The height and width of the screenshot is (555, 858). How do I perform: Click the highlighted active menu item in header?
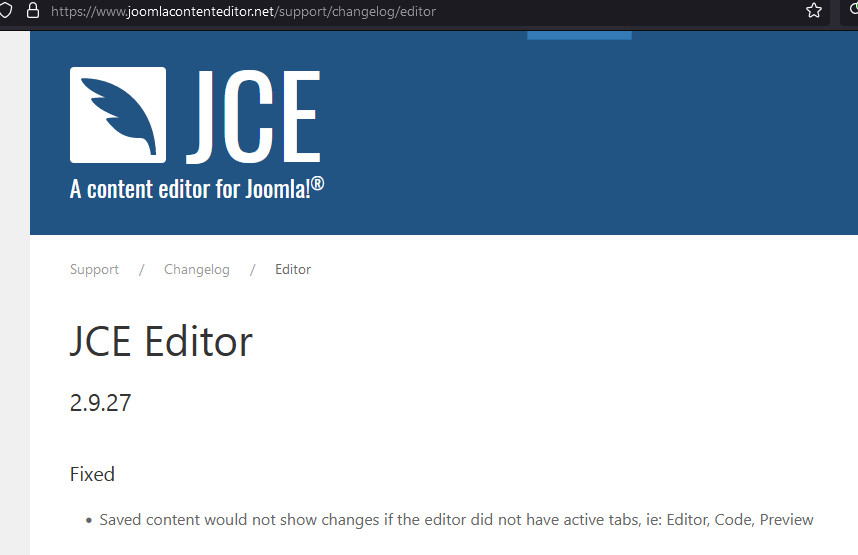pos(579,35)
